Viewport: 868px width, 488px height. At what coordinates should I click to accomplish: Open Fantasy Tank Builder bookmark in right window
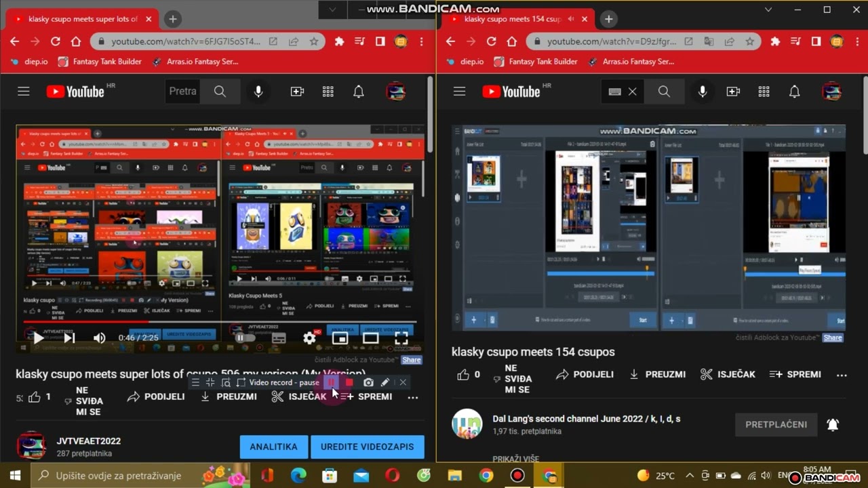pos(536,62)
